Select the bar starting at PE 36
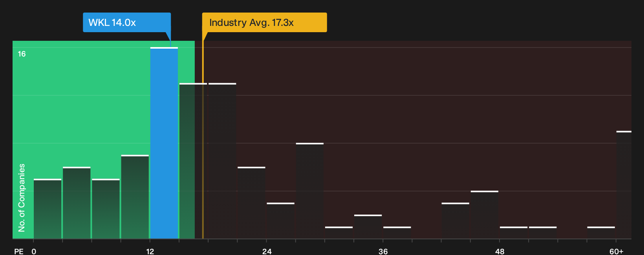 point(397,233)
